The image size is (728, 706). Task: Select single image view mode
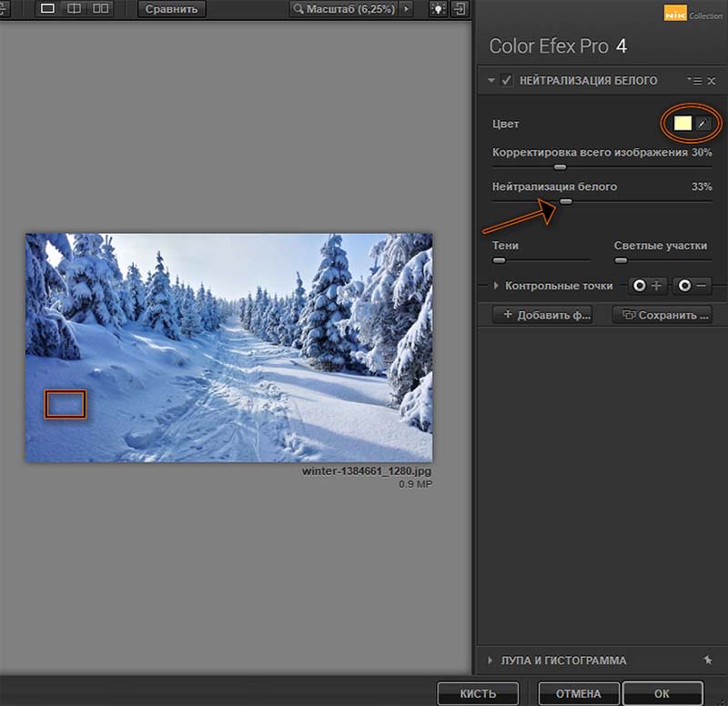pyautogui.click(x=47, y=8)
